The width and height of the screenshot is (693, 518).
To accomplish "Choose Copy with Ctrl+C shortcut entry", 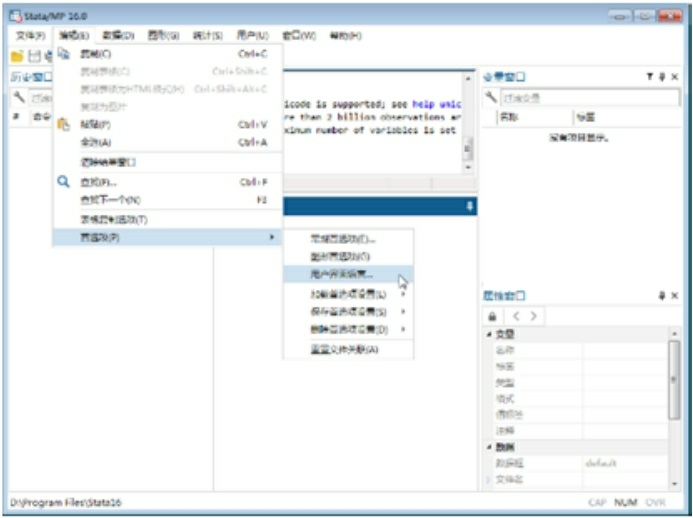I will point(168,53).
